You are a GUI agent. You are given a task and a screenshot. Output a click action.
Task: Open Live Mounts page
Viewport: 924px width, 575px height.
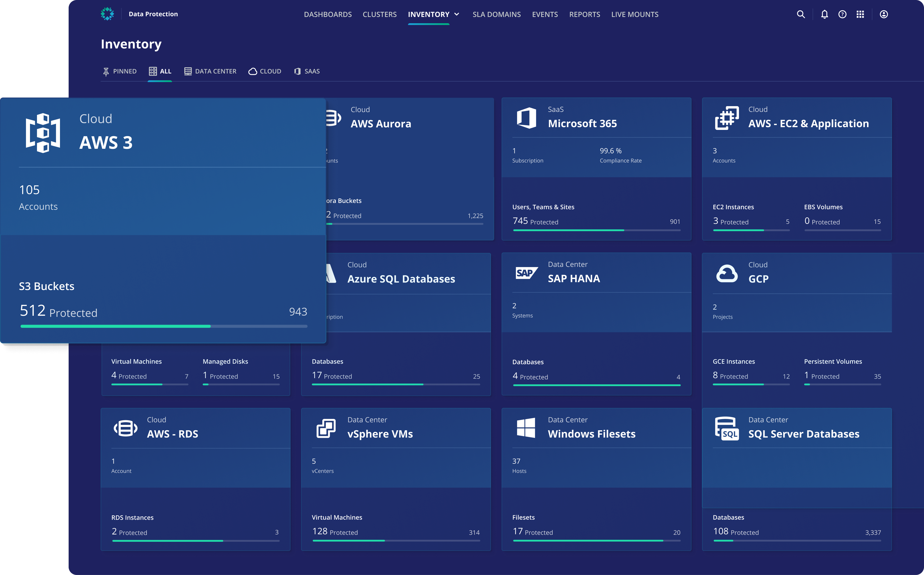tap(635, 15)
